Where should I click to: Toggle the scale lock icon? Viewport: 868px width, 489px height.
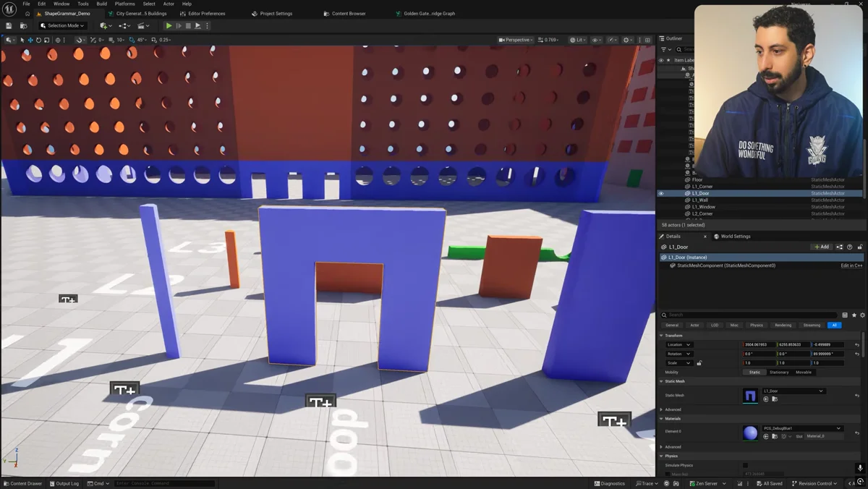699,363
